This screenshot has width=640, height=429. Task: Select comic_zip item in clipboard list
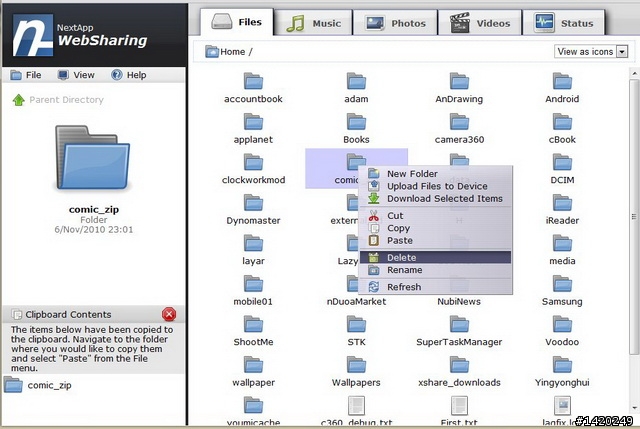pos(38,385)
